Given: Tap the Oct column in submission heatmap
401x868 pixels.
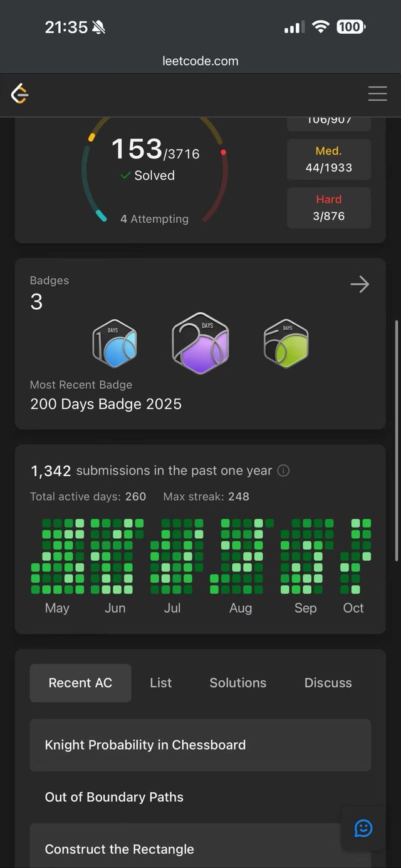Looking at the screenshot, I should (356, 556).
